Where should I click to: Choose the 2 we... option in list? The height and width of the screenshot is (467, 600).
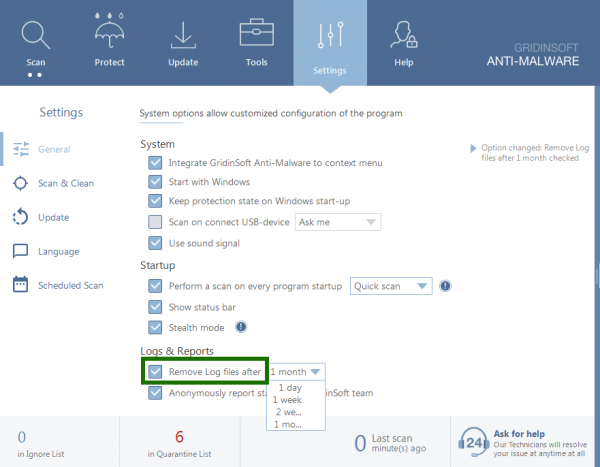click(289, 412)
